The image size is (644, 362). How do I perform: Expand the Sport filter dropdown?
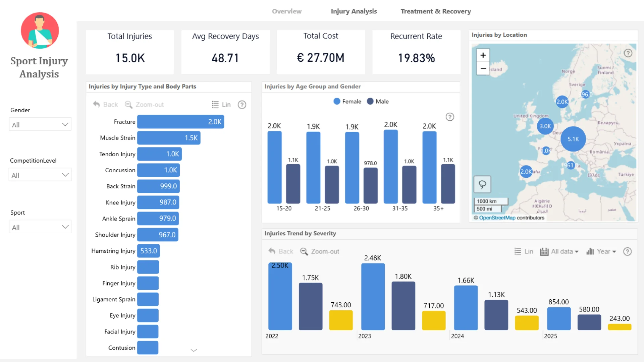[x=40, y=227]
